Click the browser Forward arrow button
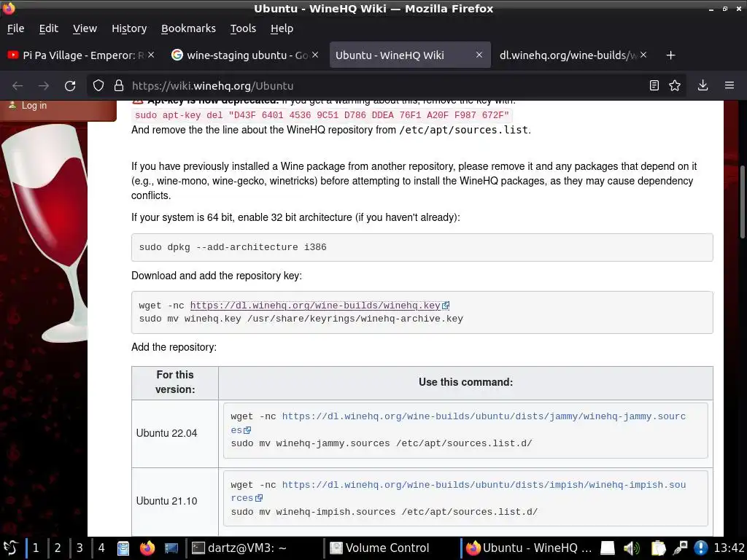Screen dimensions: 747x560 coord(44,86)
